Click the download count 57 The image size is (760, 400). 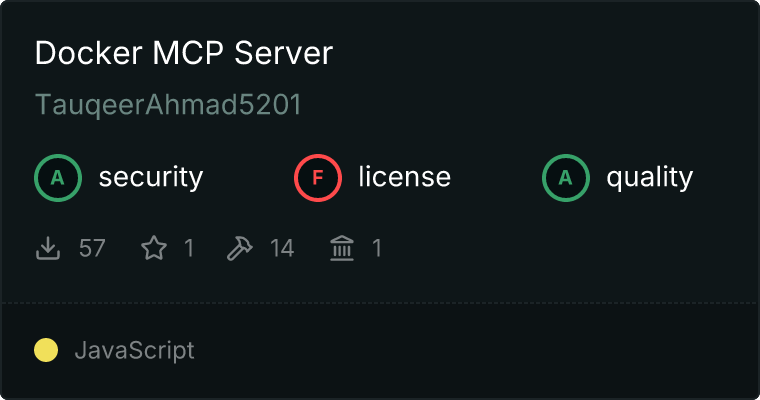click(x=92, y=248)
